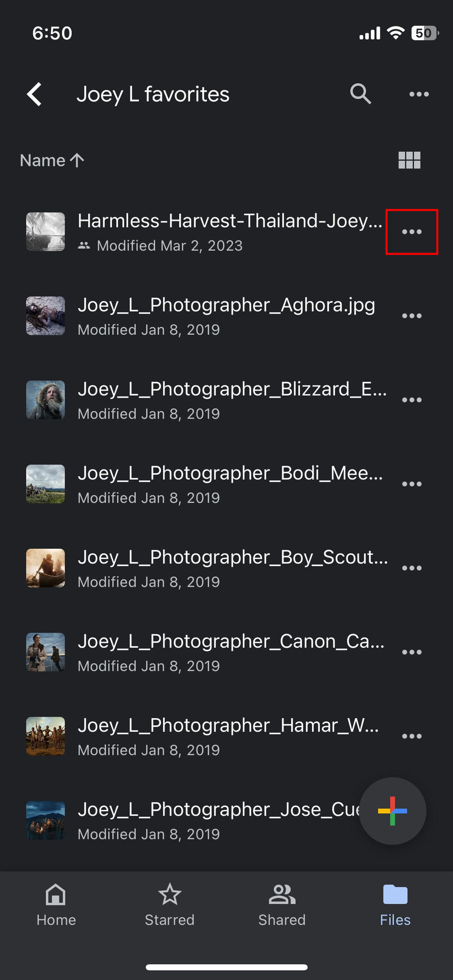Image resolution: width=453 pixels, height=980 pixels.
Task: Show more actions for Blizzard file
Action: click(x=412, y=400)
